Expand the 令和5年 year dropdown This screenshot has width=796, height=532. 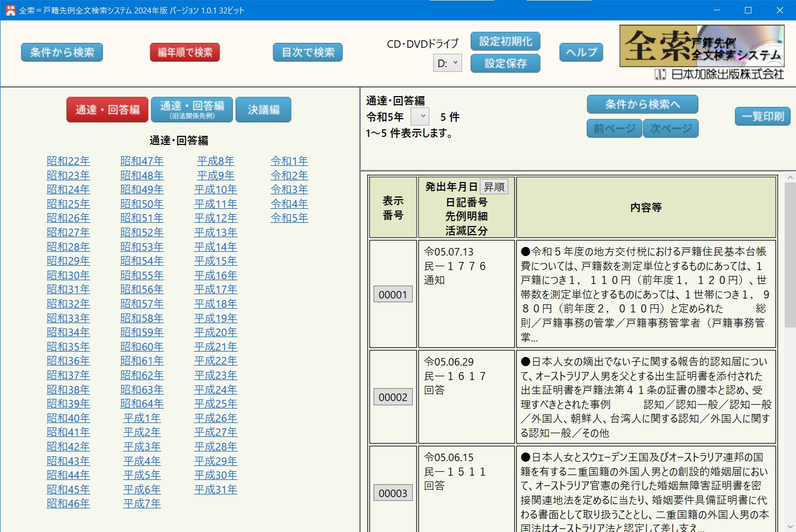pos(420,117)
